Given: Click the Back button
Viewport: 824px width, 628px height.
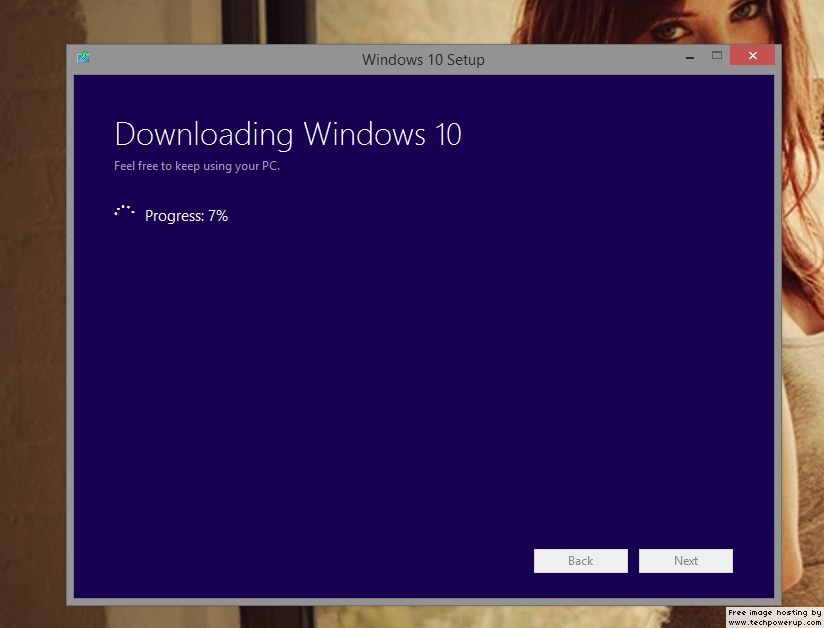Looking at the screenshot, I should (581, 561).
